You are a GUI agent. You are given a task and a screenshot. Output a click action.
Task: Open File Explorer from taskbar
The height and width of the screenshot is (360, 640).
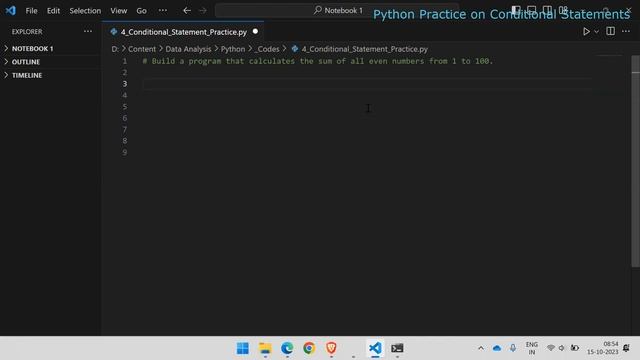click(x=265, y=348)
